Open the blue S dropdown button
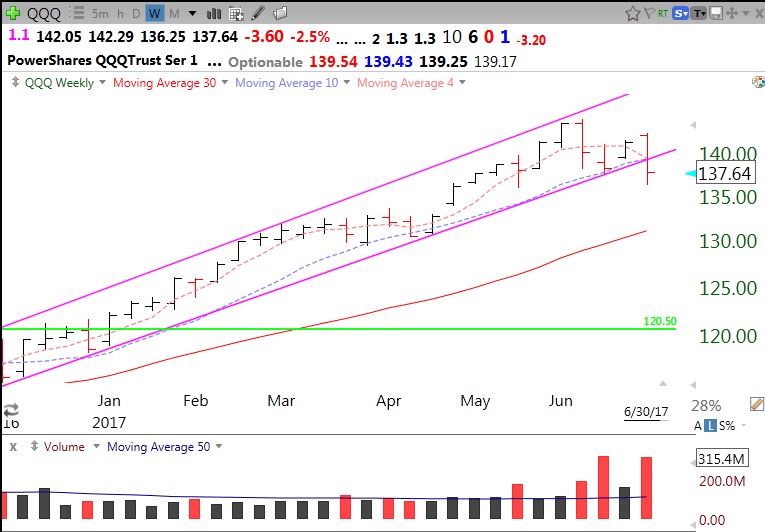765x532 pixels. pyautogui.click(x=681, y=13)
